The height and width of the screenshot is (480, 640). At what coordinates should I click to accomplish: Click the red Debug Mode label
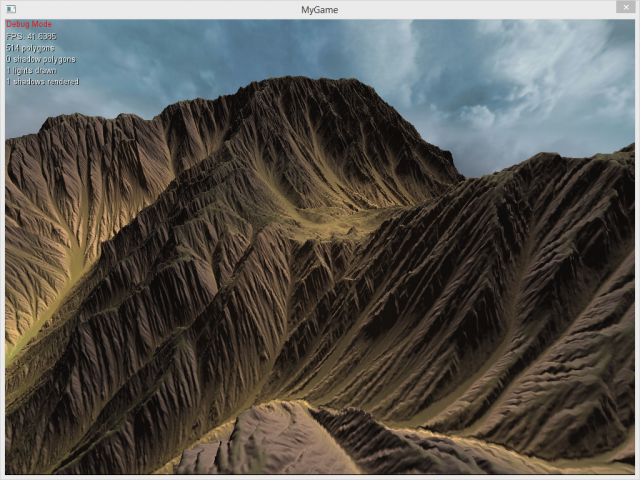[29, 24]
